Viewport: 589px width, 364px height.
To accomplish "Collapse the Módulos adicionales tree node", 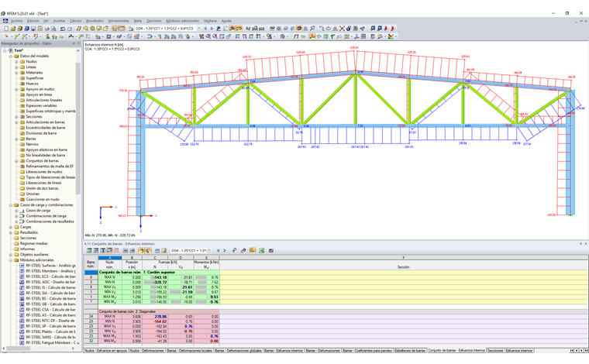I will (x=11, y=260).
